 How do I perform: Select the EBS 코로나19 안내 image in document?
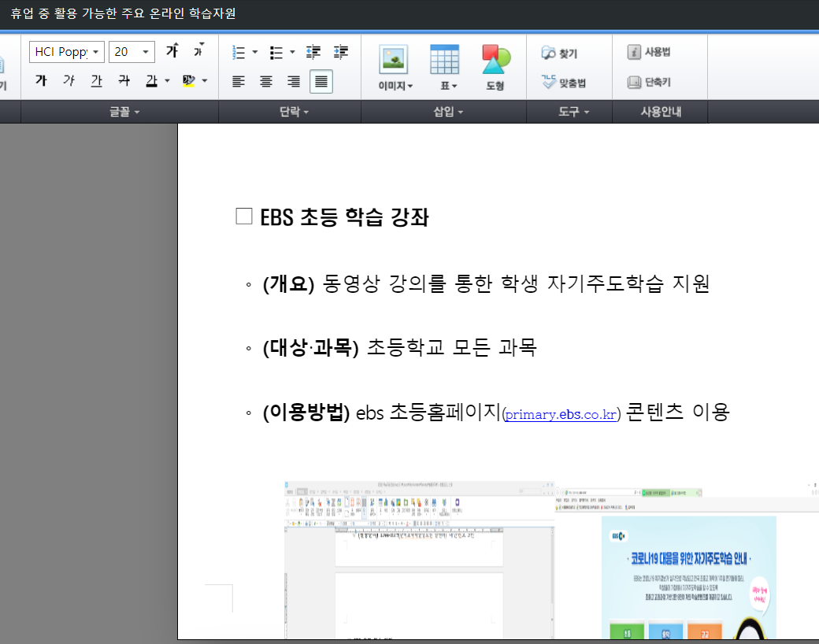tap(689, 577)
